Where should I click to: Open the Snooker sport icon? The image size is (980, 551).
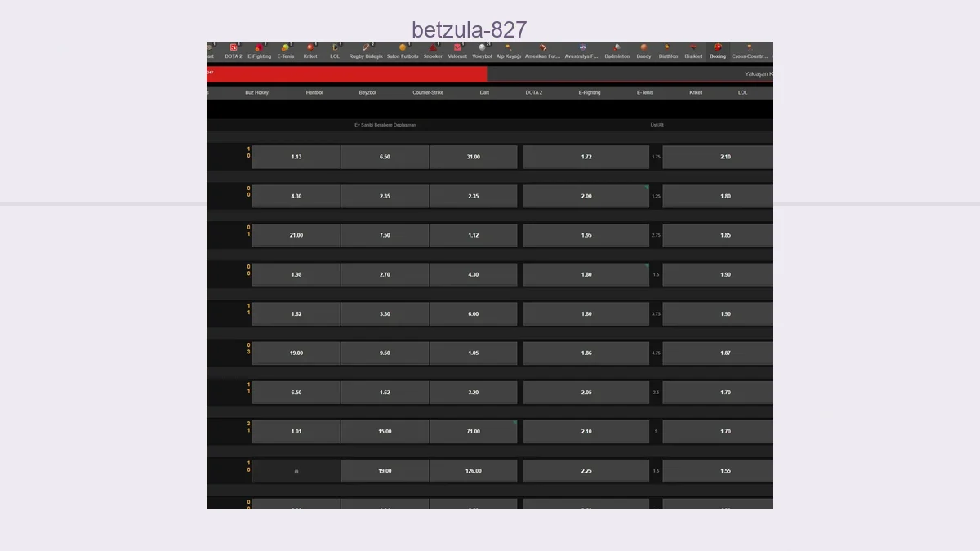pos(433,49)
